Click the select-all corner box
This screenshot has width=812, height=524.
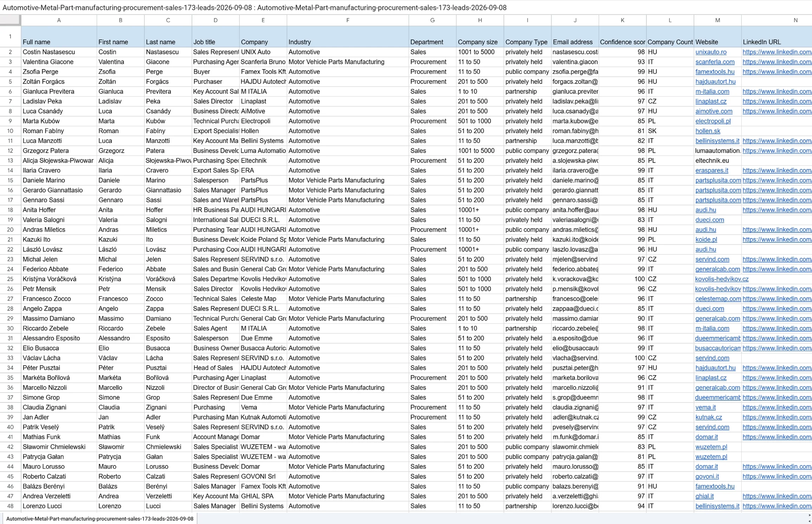point(10,20)
